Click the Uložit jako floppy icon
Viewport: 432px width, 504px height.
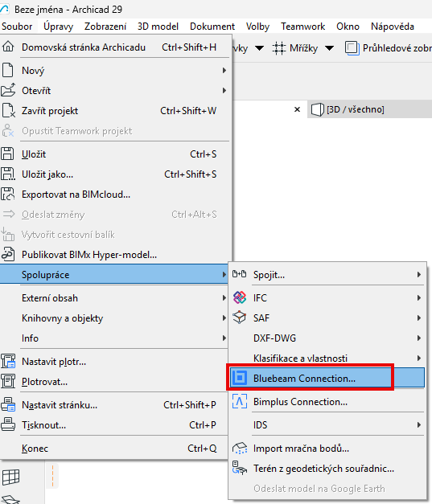click(8, 174)
